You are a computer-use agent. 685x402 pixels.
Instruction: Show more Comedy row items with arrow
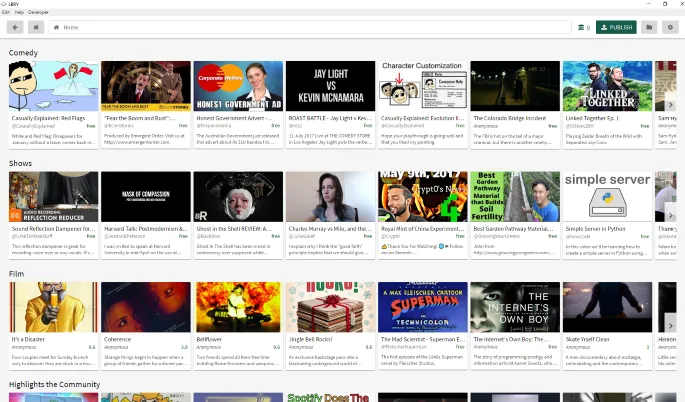tap(671, 105)
